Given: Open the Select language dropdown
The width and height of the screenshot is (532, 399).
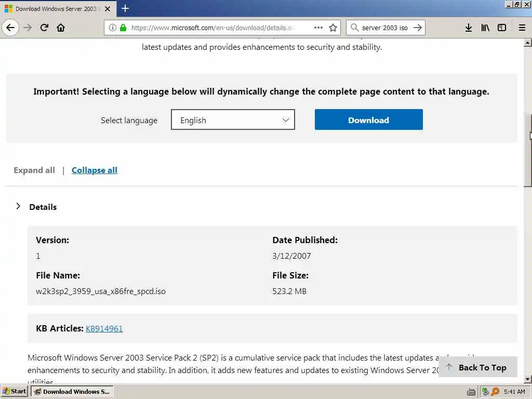Looking at the screenshot, I should coord(233,119).
